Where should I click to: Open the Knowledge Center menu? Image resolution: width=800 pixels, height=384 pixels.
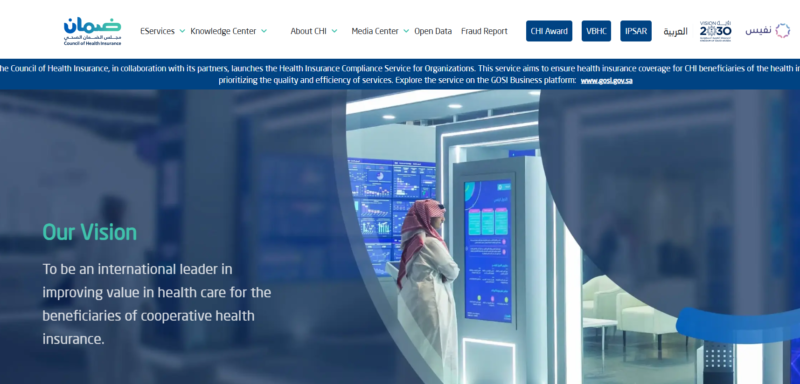click(223, 31)
